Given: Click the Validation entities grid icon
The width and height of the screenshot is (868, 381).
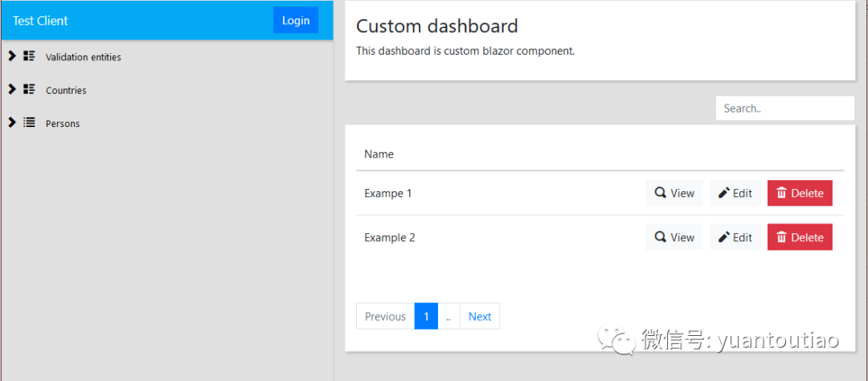Looking at the screenshot, I should point(30,56).
